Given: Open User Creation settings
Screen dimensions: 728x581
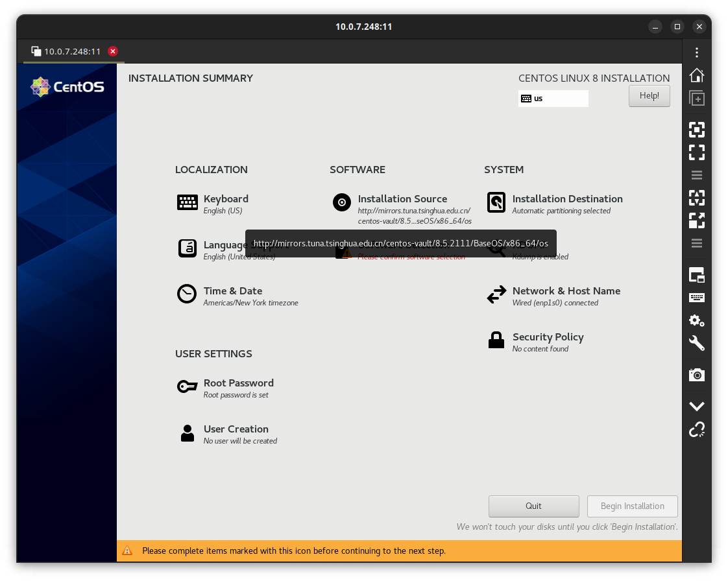Looking at the screenshot, I should (236, 430).
